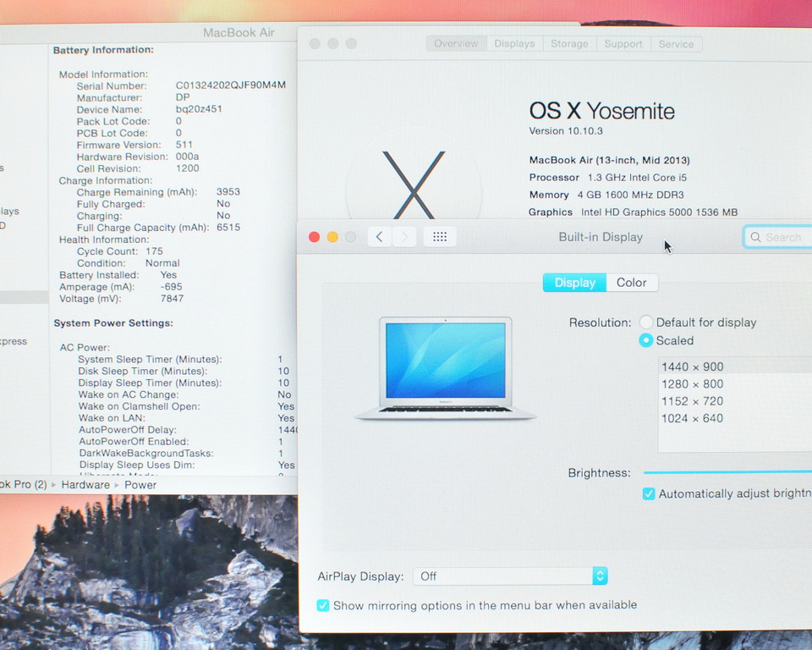Switch to the Color tab
The height and width of the screenshot is (650, 812).
click(631, 283)
